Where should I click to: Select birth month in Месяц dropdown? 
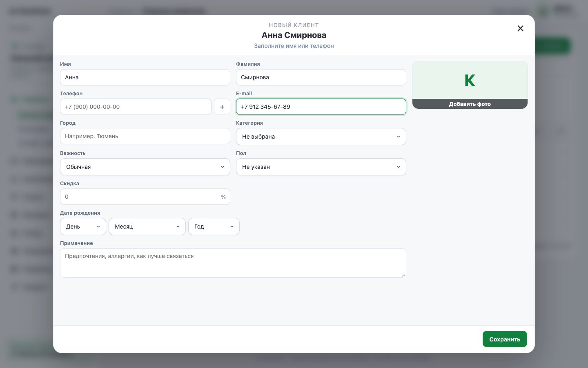point(147,227)
